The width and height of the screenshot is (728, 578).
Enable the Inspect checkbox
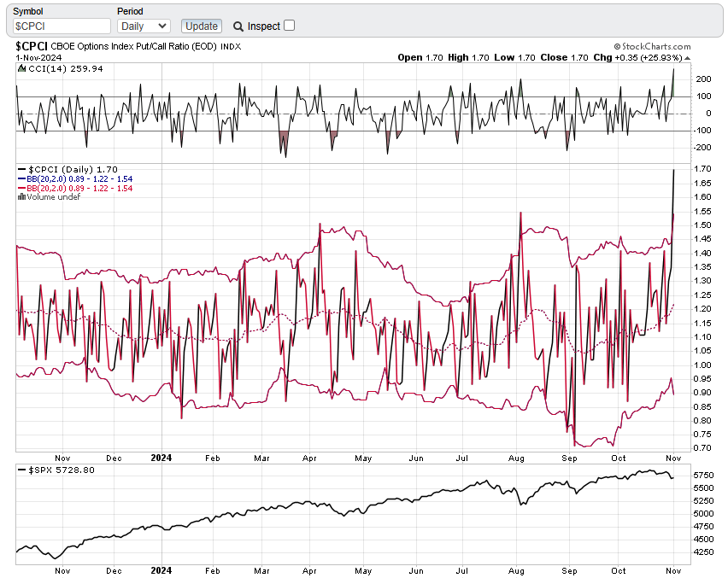tap(289, 26)
